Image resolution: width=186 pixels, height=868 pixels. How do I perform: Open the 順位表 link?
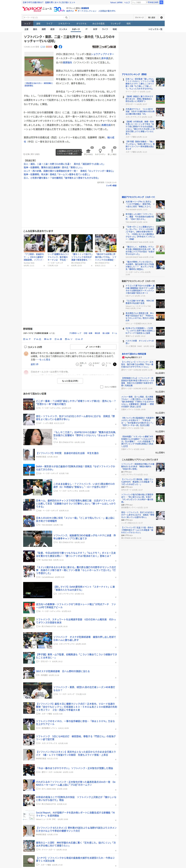97,333
